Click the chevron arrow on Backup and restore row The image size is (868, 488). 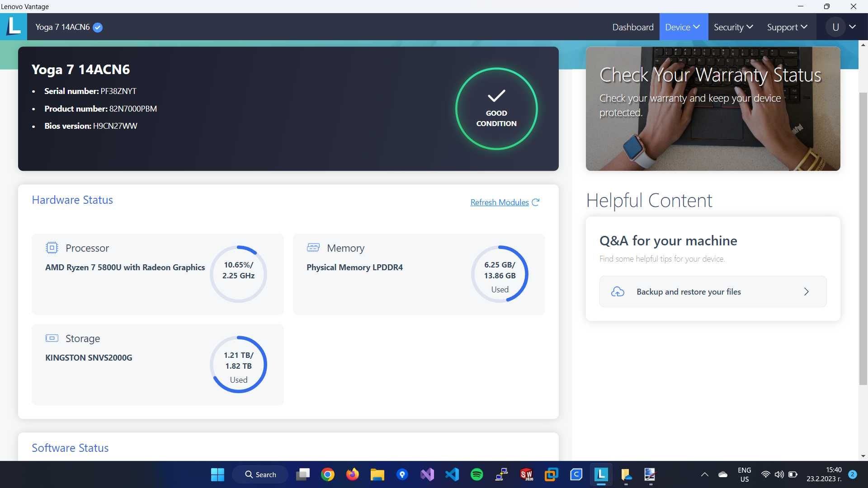pos(806,292)
